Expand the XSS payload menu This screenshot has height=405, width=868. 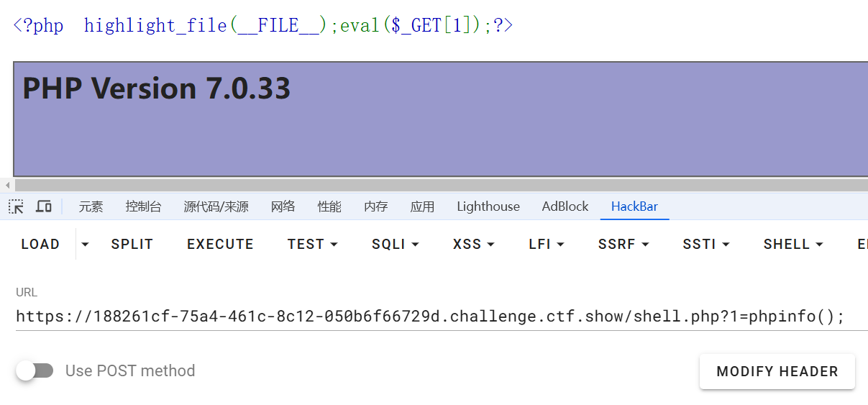pyautogui.click(x=473, y=244)
